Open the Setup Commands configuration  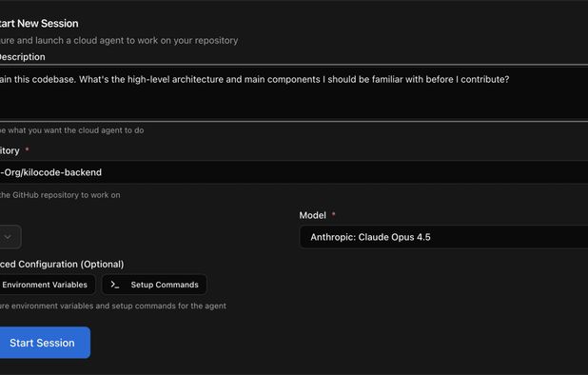154,285
